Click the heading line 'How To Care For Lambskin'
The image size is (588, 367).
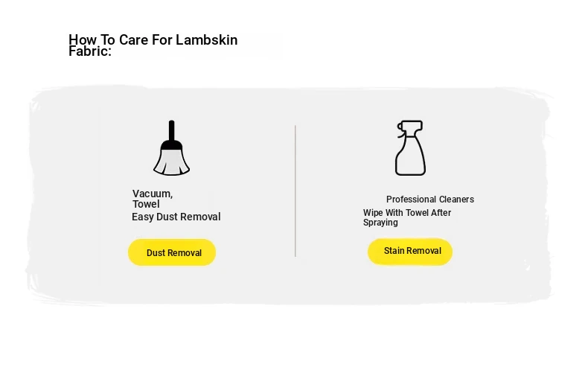pyautogui.click(x=153, y=39)
